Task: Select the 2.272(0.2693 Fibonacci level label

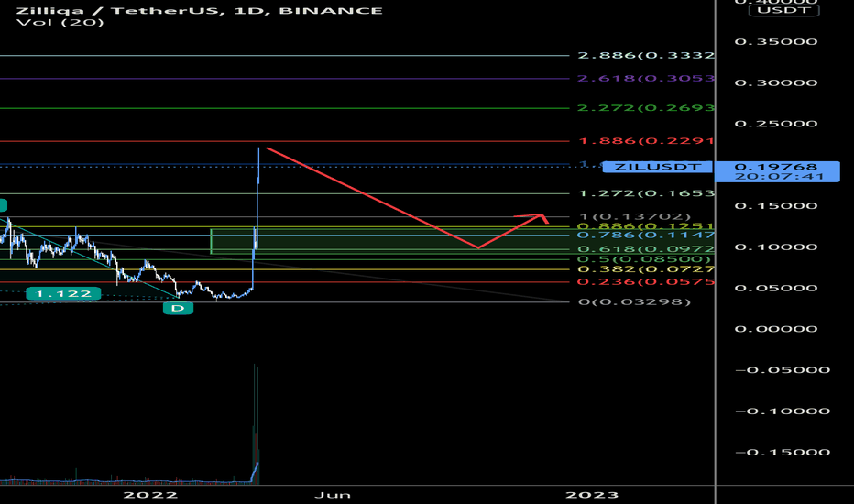Action: coord(646,108)
